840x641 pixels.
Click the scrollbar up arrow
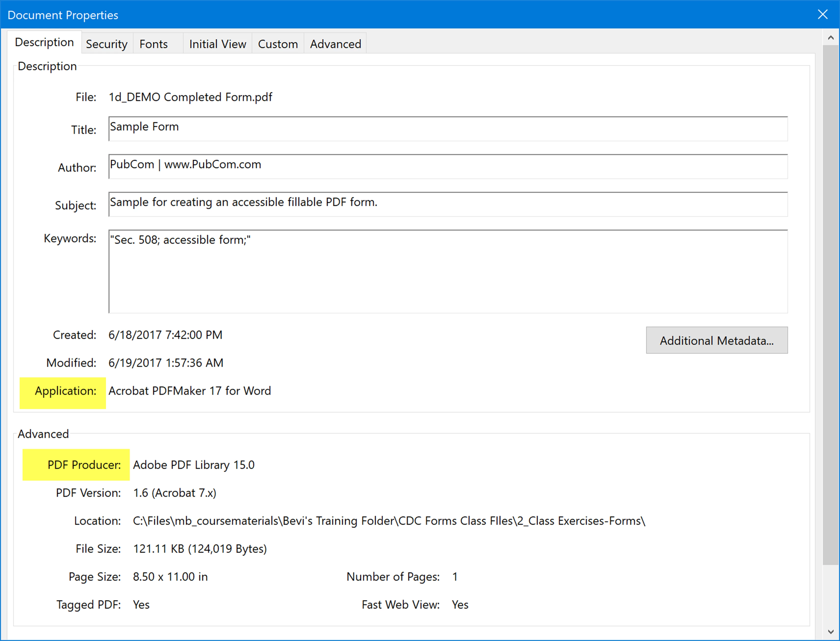click(x=830, y=38)
